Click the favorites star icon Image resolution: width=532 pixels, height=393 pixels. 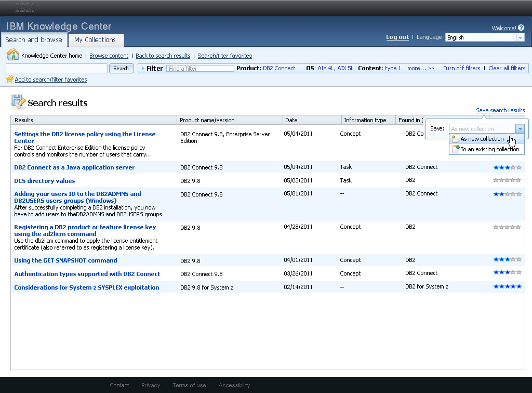(9, 80)
